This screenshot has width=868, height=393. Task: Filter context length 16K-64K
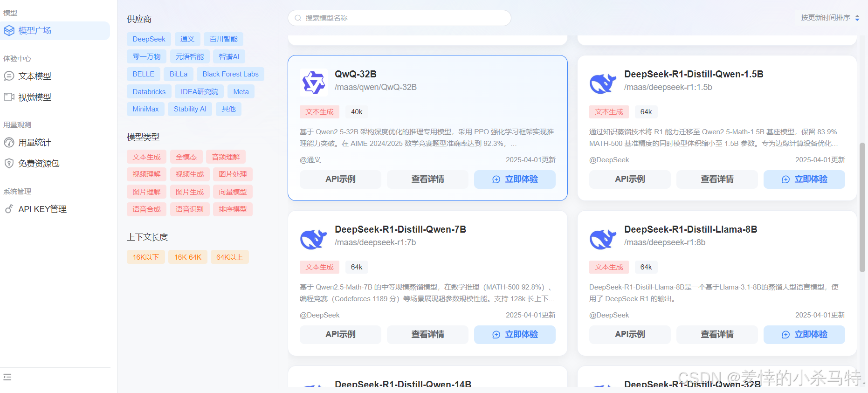[x=188, y=257]
